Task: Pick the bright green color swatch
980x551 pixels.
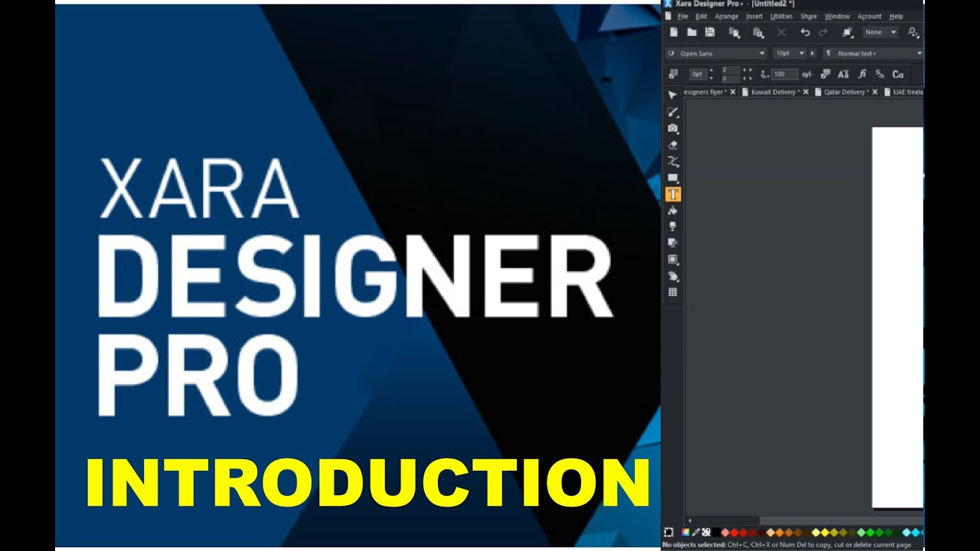Action: tap(871, 533)
